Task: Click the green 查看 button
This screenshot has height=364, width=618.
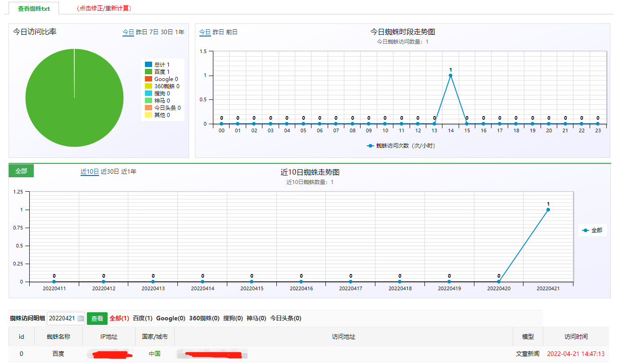Action: click(x=97, y=318)
